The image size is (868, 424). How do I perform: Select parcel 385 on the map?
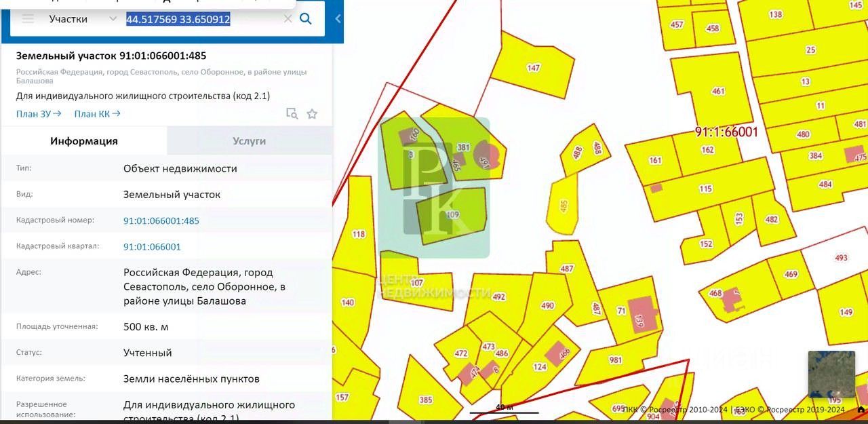point(425,400)
